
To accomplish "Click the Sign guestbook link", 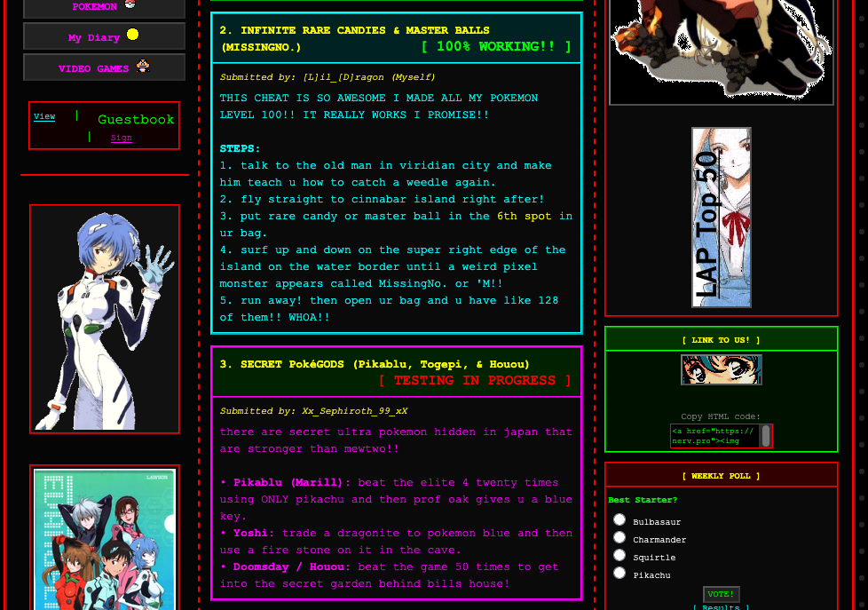I will [122, 138].
